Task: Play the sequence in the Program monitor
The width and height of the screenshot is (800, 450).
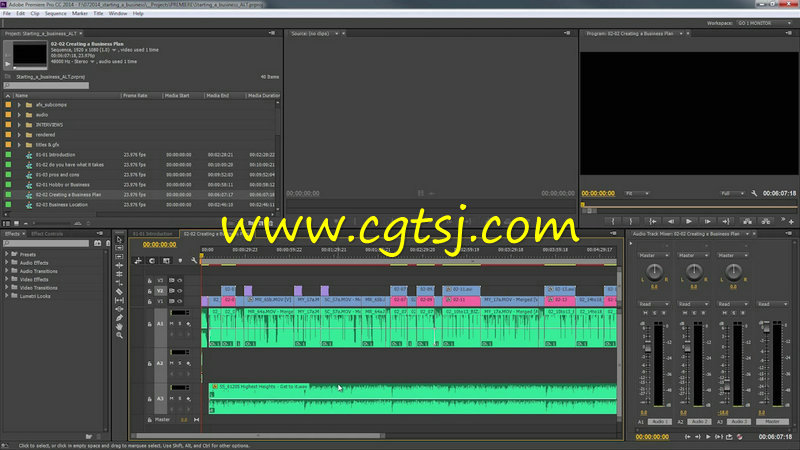Action: (x=689, y=221)
